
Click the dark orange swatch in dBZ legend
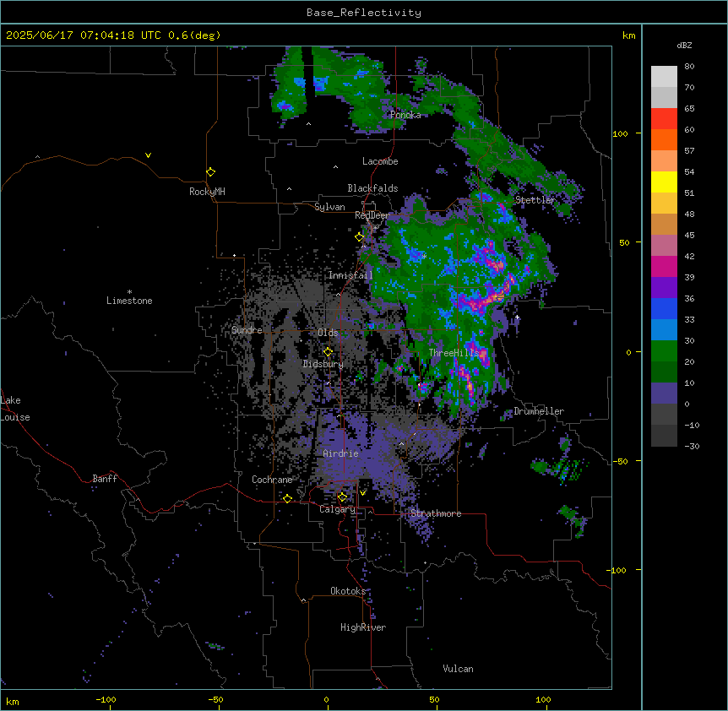point(664,139)
